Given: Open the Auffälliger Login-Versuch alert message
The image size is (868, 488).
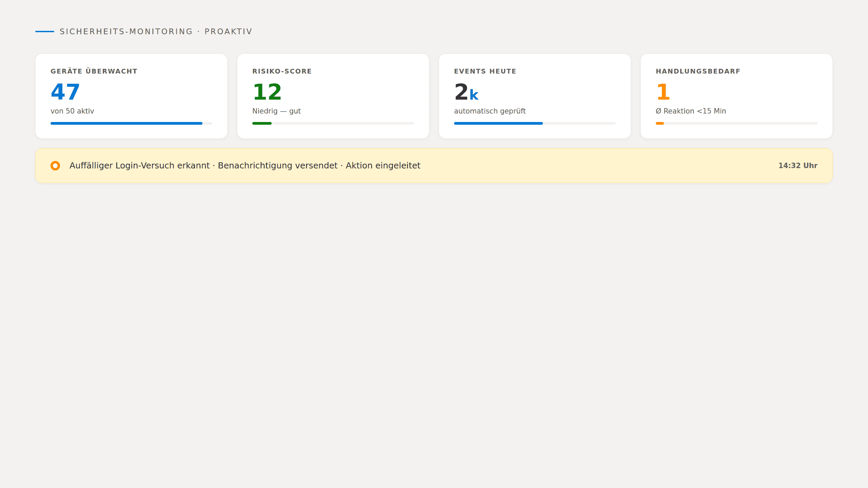Looking at the screenshot, I should coord(245,166).
